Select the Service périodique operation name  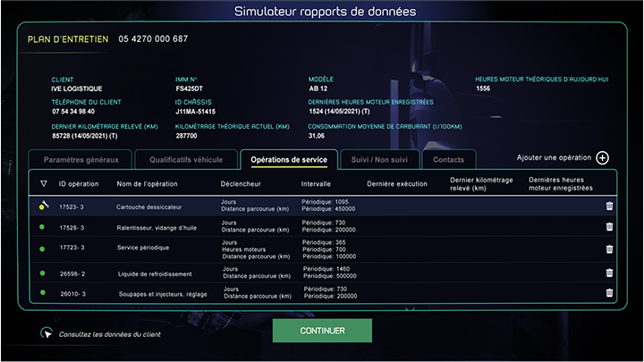143,248
